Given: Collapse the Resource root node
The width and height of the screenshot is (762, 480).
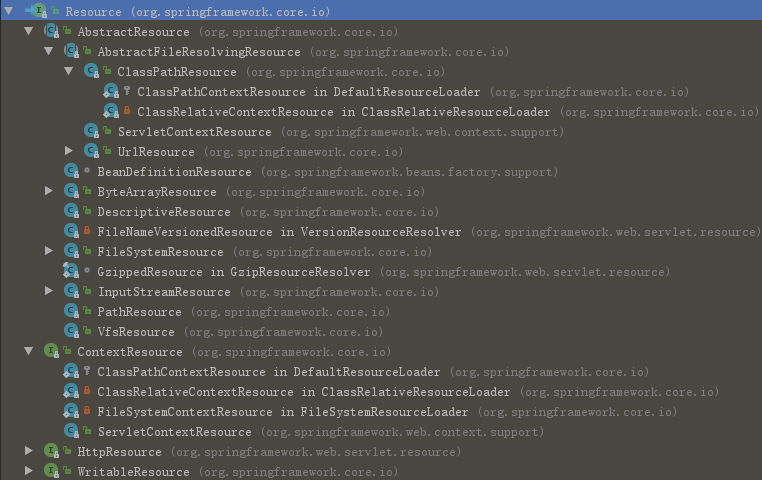Looking at the screenshot, I should click(8, 11).
